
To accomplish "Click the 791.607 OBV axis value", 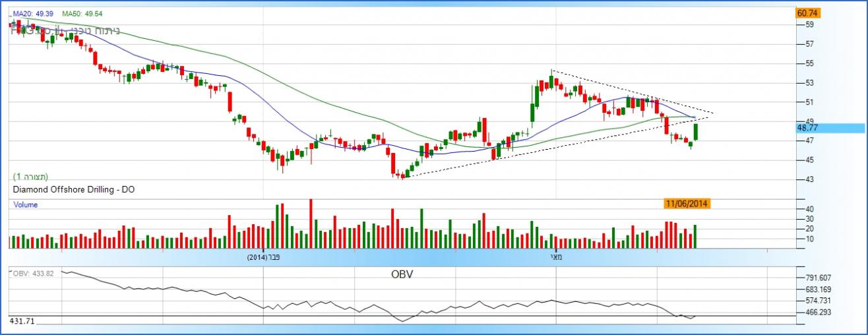I will coord(813,278).
